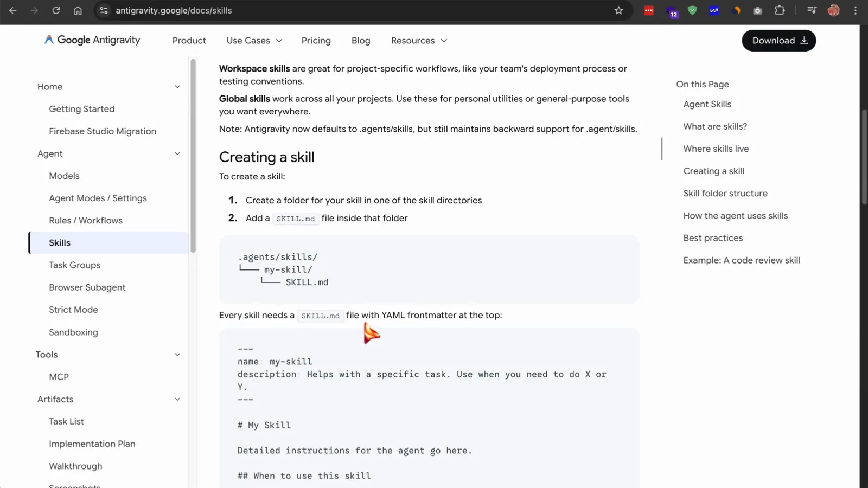The image size is (868, 488).
Task: Open the Chrome three-dot menu
Action: point(856,10)
